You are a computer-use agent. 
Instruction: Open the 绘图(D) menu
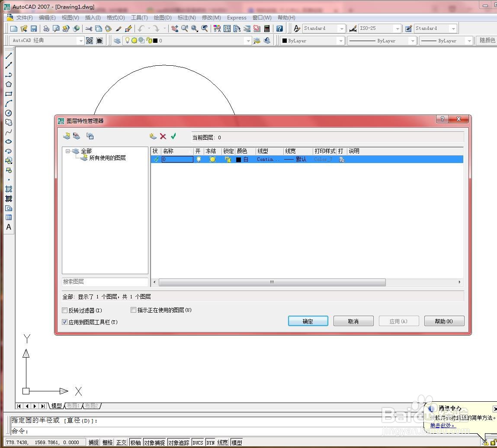[163, 18]
